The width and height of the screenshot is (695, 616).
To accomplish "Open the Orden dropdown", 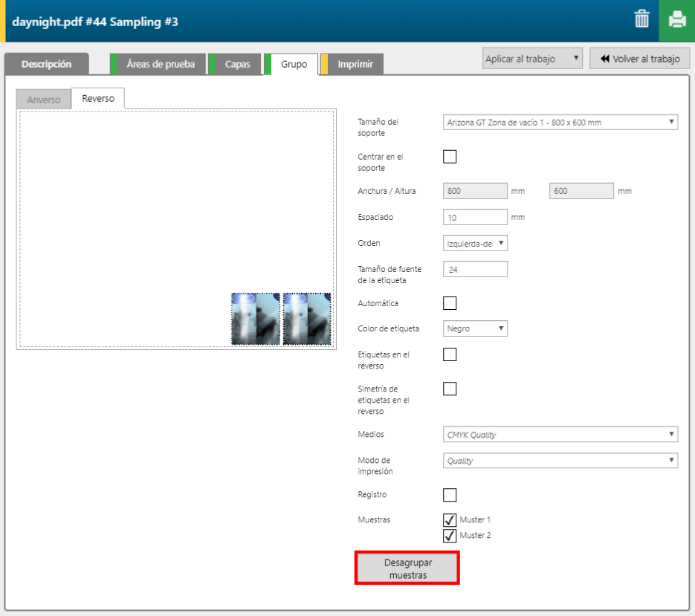I will point(475,243).
